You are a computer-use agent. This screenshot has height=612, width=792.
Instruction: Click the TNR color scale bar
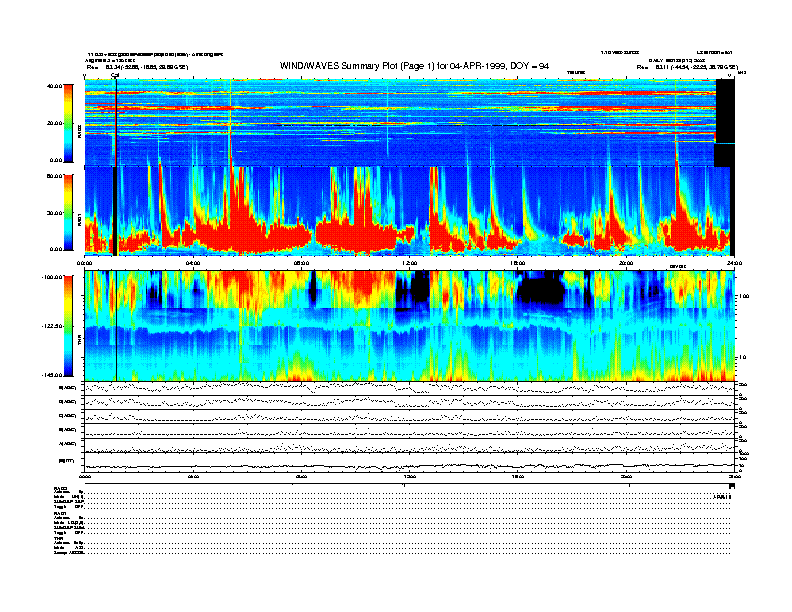click(x=68, y=326)
